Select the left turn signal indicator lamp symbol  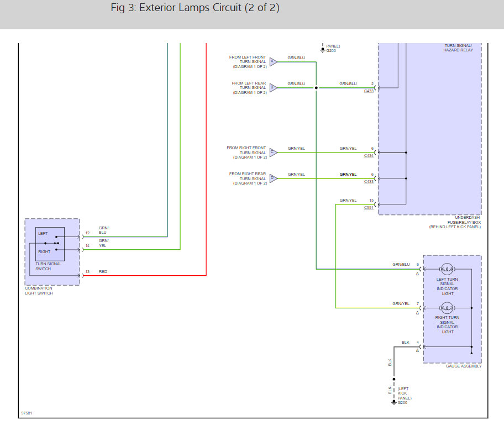pos(447,269)
